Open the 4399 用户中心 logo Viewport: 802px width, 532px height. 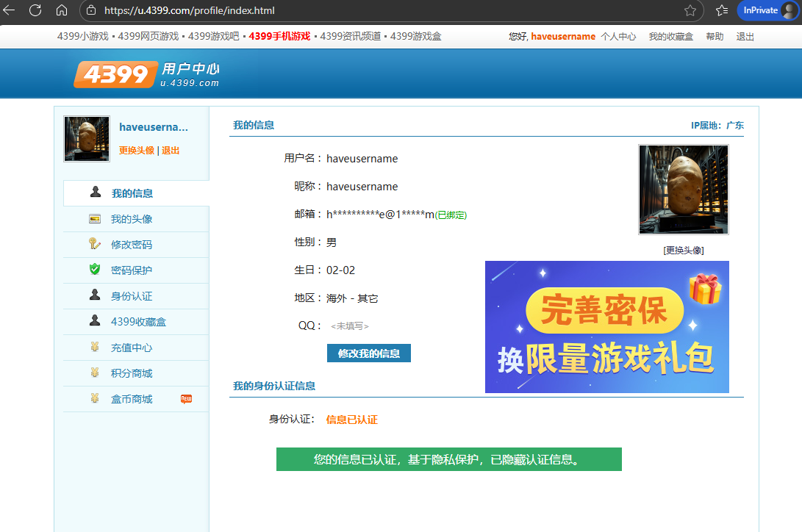147,74
